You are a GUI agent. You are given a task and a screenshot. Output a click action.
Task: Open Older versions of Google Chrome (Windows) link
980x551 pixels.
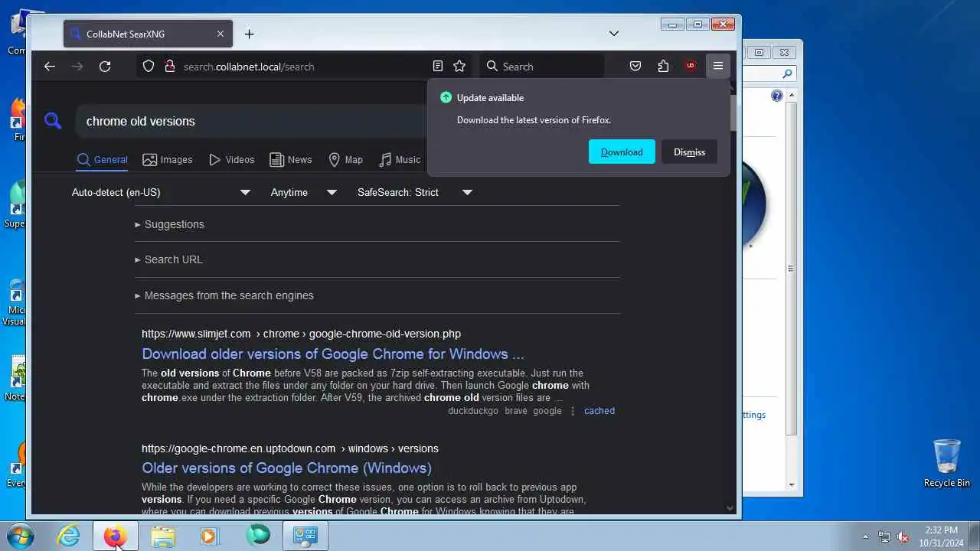[x=286, y=468]
